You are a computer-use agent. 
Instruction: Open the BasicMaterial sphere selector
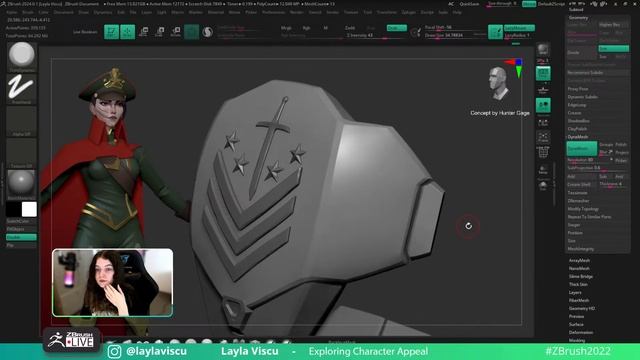(x=21, y=185)
